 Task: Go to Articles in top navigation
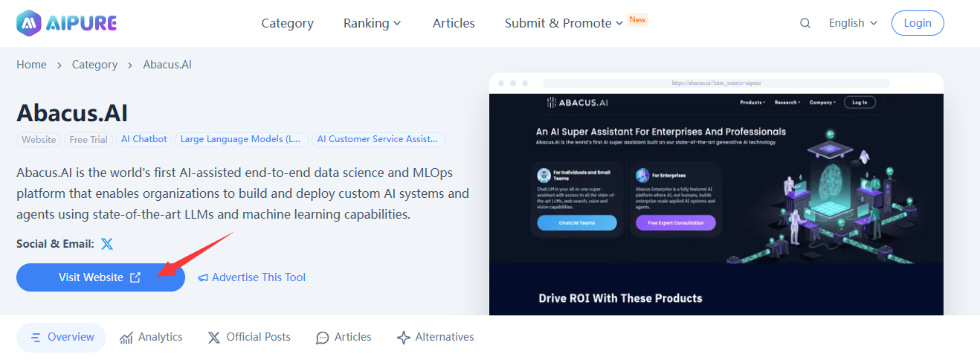coord(454,23)
